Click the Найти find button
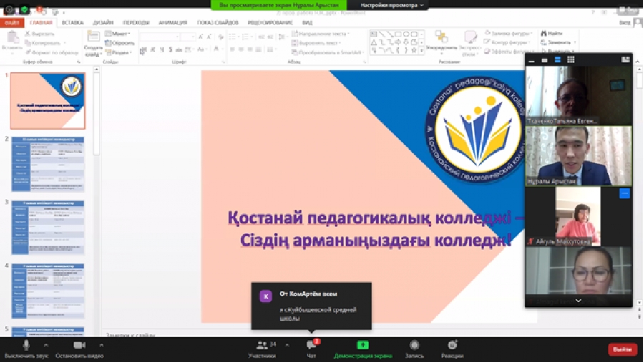Viewport: 644px width, 363px height. 552,34
